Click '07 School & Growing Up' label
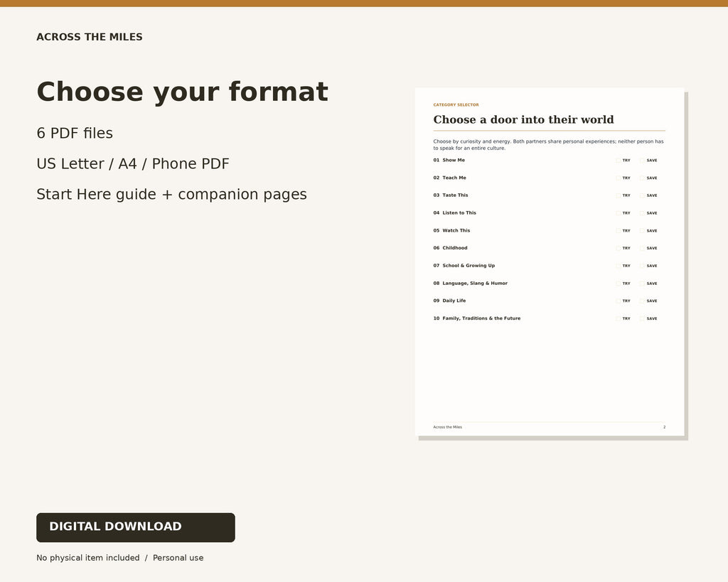The width and height of the screenshot is (728, 582). pos(464,266)
